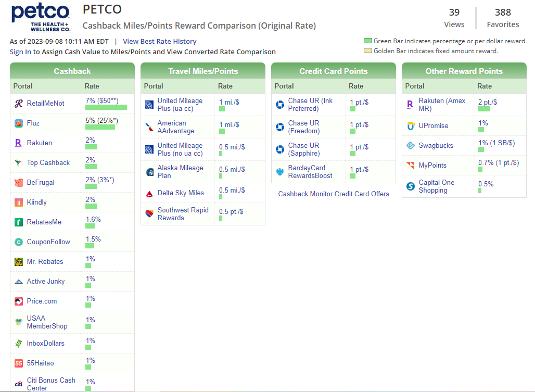Open Cashback Monitor Credit Card Offers

tap(334, 194)
